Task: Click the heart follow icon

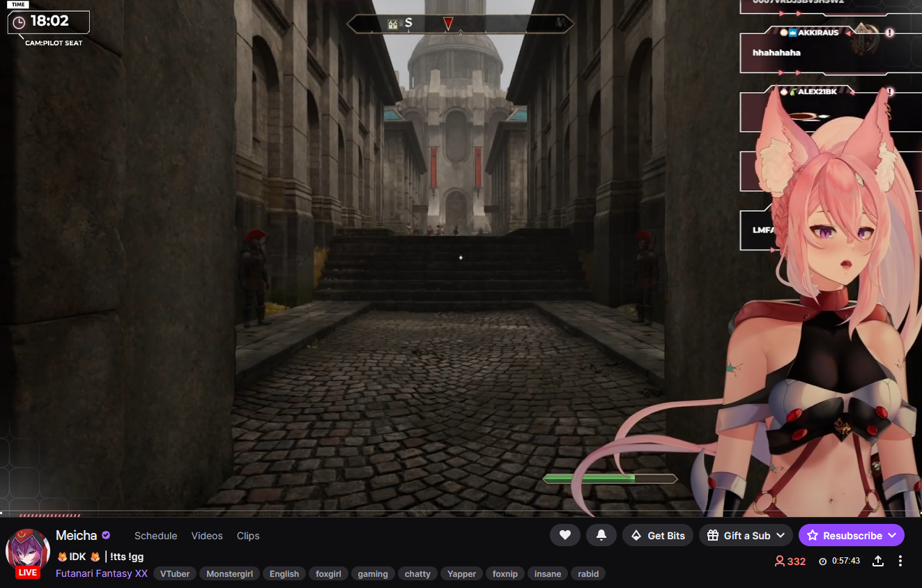Action: point(565,535)
